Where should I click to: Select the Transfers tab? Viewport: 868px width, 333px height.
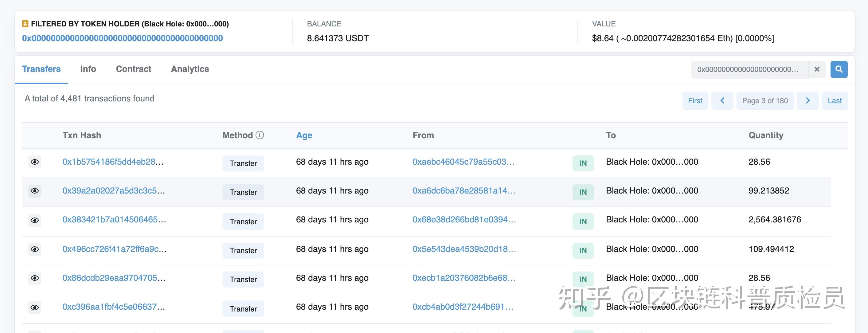pyautogui.click(x=41, y=69)
